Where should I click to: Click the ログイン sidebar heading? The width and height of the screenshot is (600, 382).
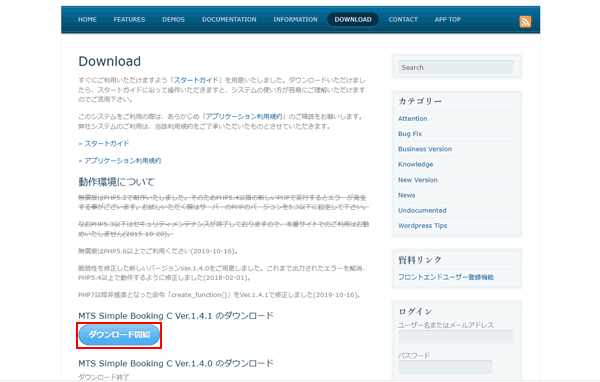[x=416, y=311]
